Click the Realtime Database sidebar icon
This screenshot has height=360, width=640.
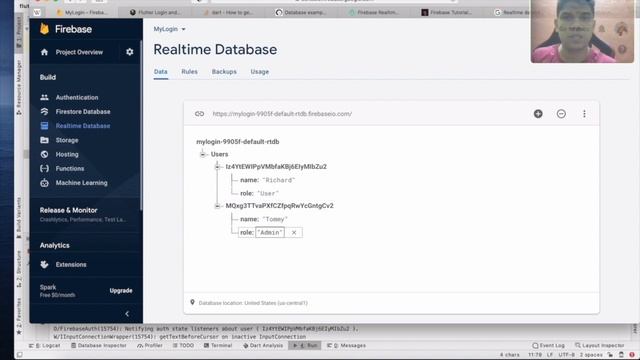(x=44, y=126)
